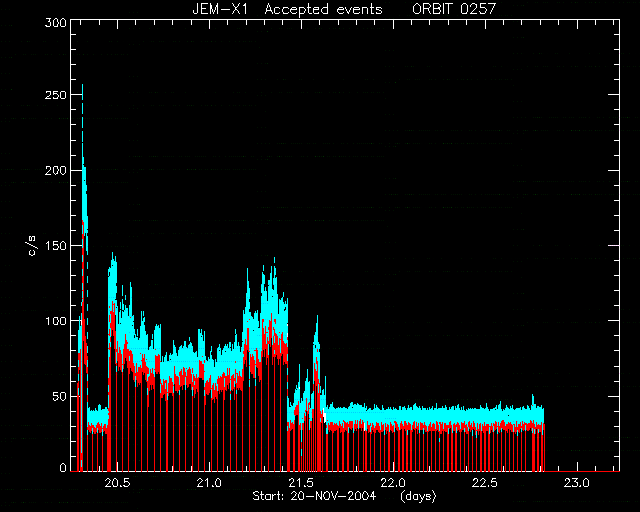This screenshot has height=512, width=640.
Task: Select the 22.0 x-axis tick label
Action: [x=393, y=483]
